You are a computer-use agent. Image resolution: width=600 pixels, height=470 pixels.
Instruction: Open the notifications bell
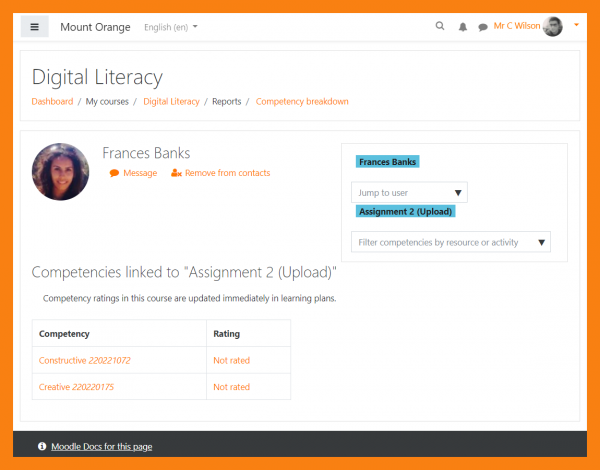click(463, 27)
